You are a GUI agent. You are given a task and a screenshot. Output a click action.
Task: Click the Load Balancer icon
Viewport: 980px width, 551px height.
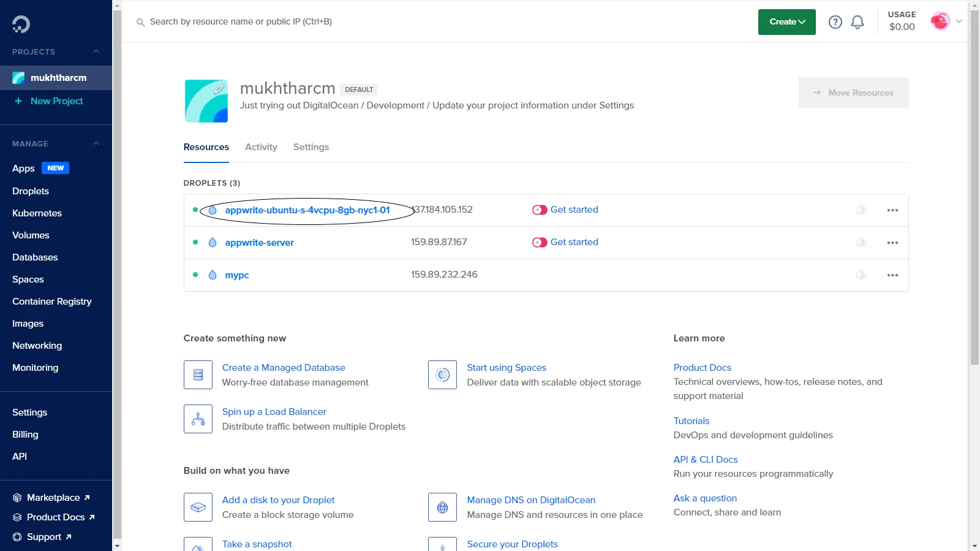coord(198,419)
